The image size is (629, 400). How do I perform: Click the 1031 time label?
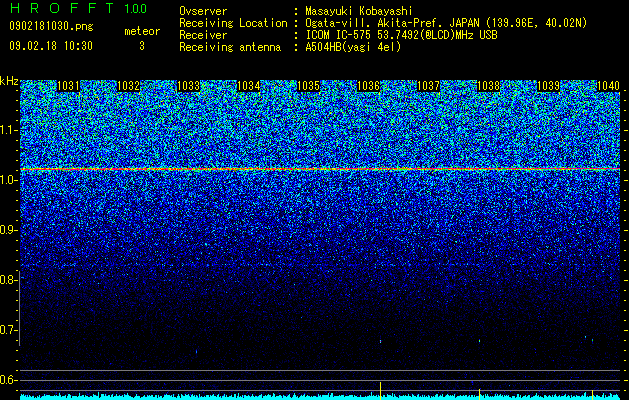pos(68,86)
